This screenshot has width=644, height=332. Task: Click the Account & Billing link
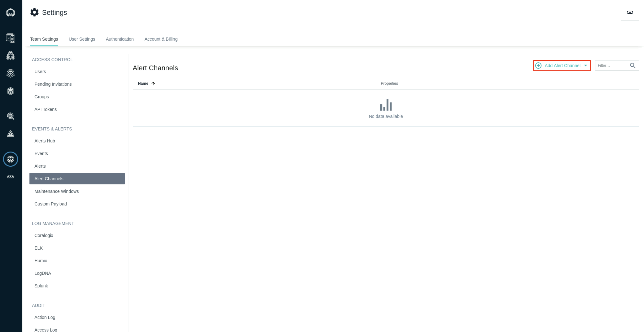161,39
